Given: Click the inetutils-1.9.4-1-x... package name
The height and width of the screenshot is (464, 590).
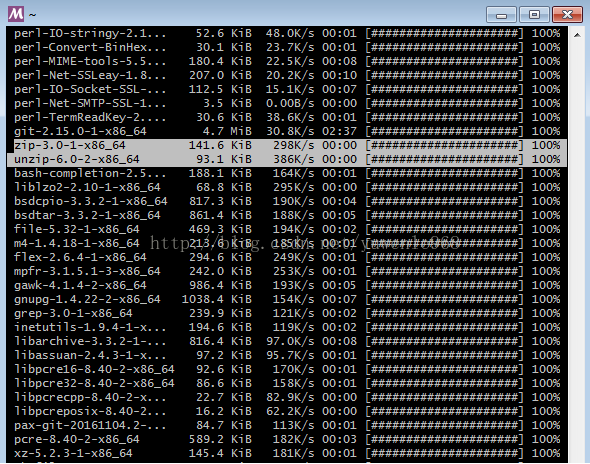Looking at the screenshot, I should coord(90,327).
